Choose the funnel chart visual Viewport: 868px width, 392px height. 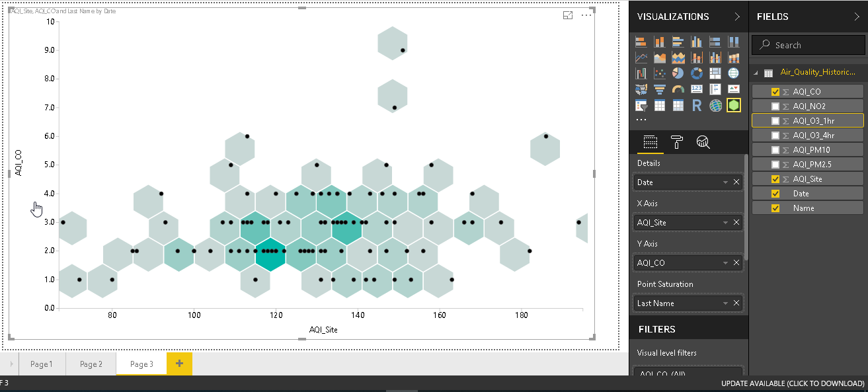point(660,89)
